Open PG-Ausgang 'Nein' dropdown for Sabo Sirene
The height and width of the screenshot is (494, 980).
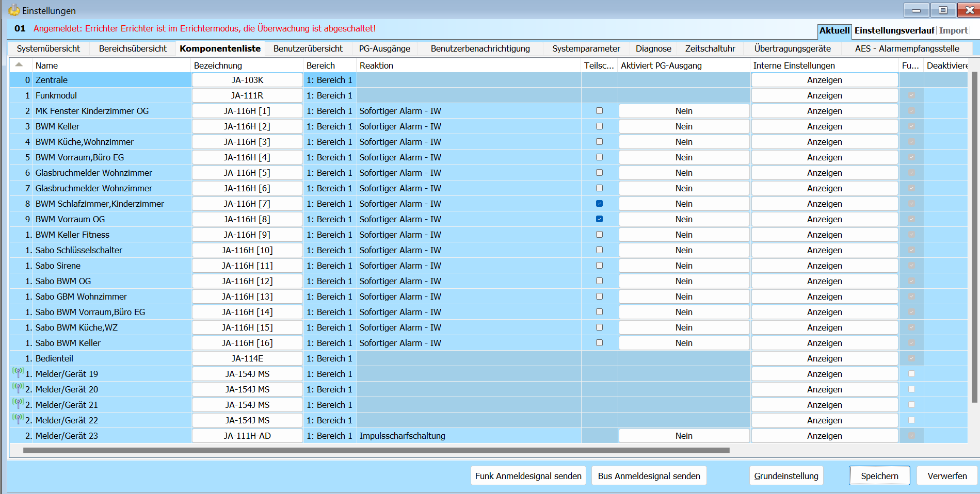pos(684,266)
